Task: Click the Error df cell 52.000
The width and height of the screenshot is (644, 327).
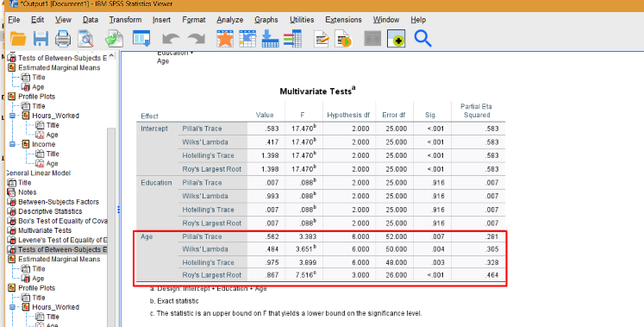Action: tap(397, 236)
